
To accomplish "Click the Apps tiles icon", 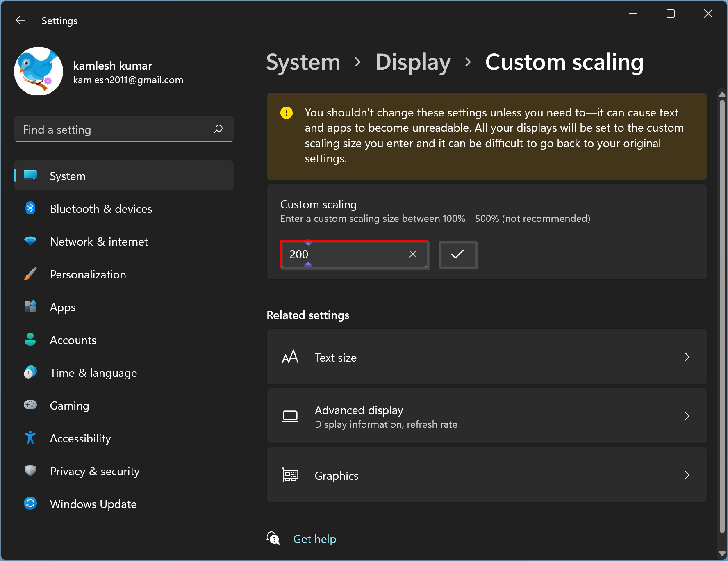I will [30, 306].
